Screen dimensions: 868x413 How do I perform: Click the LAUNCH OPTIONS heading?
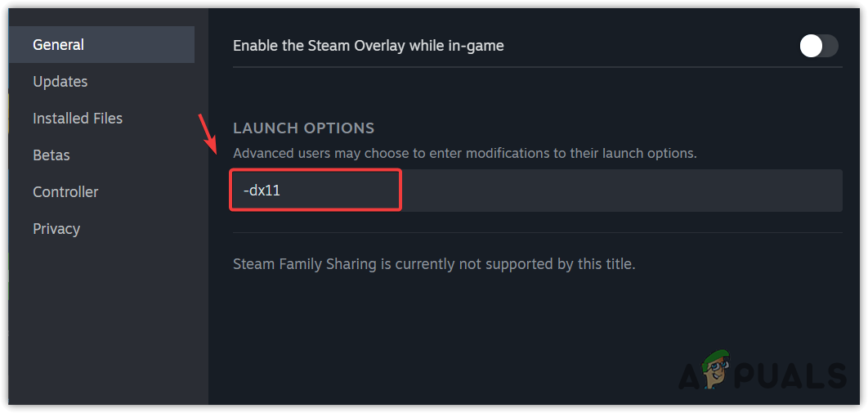pos(303,128)
